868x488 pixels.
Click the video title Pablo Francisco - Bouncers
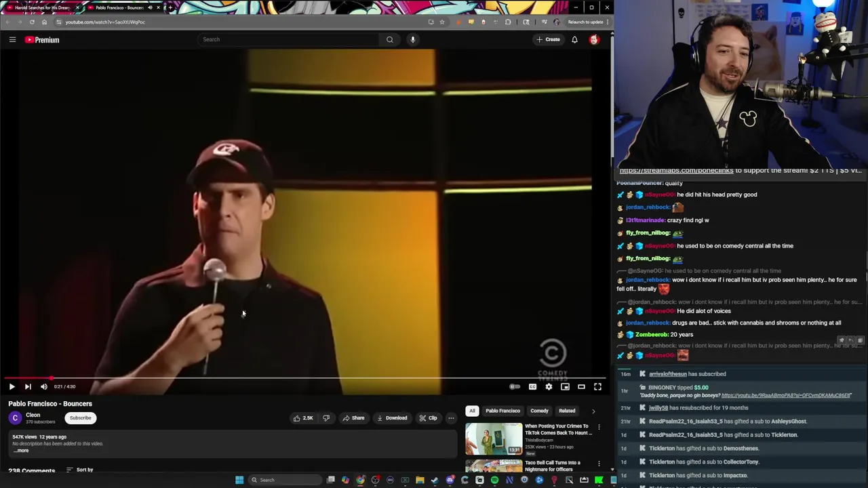pos(50,404)
